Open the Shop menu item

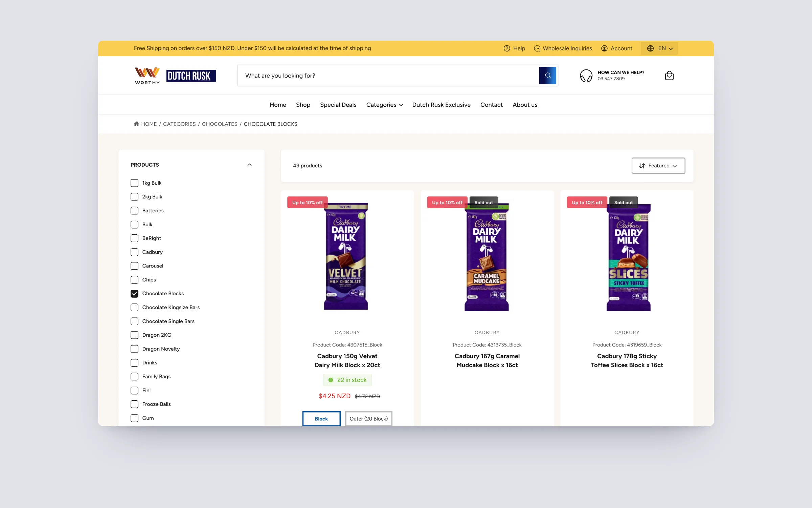pos(303,105)
